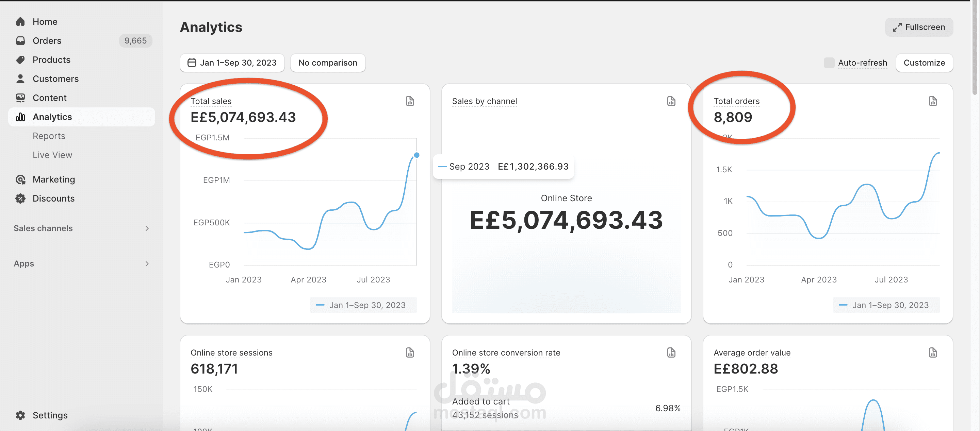The width and height of the screenshot is (980, 431).
Task: Expand the Apps section chevron
Action: pyautogui.click(x=147, y=263)
